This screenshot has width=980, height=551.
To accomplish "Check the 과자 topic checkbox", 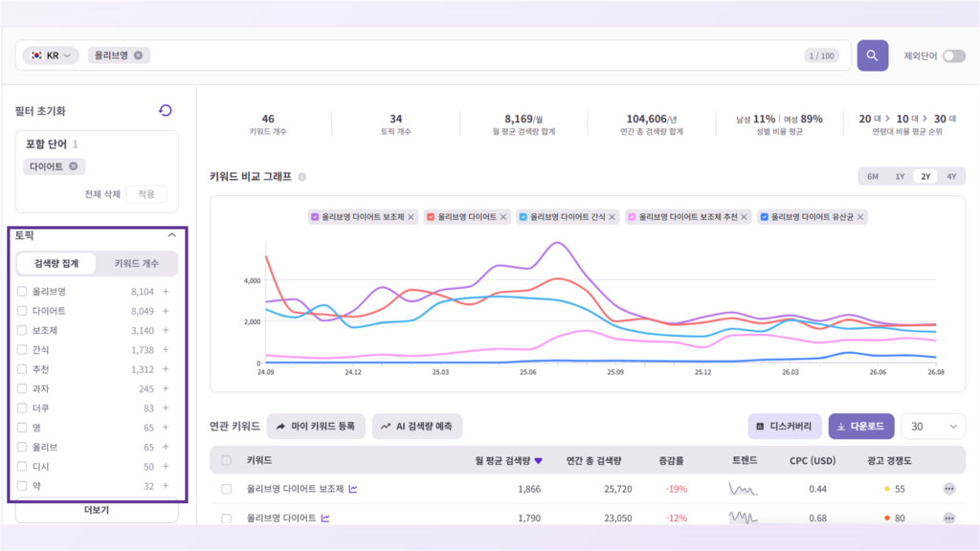I will point(22,388).
